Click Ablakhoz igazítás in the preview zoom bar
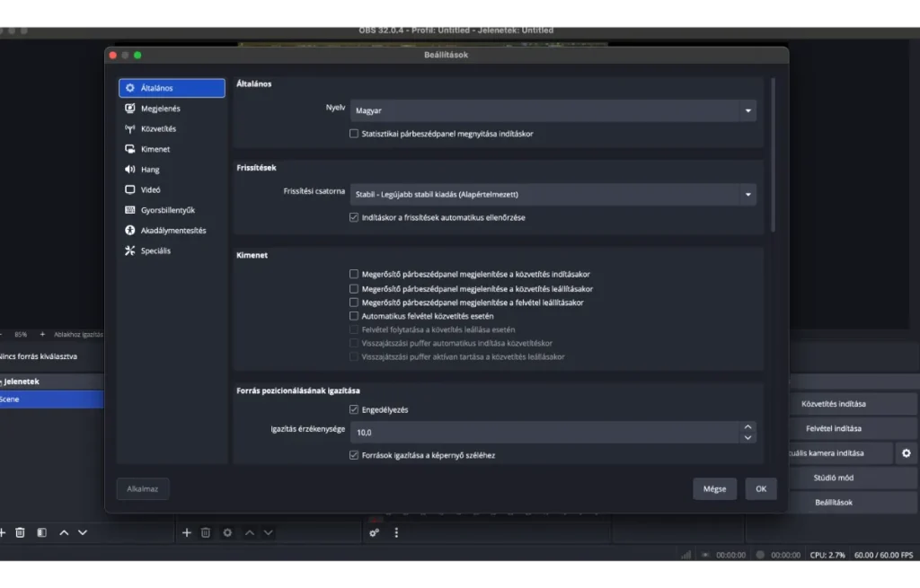This screenshot has width=920, height=588. pos(78,335)
